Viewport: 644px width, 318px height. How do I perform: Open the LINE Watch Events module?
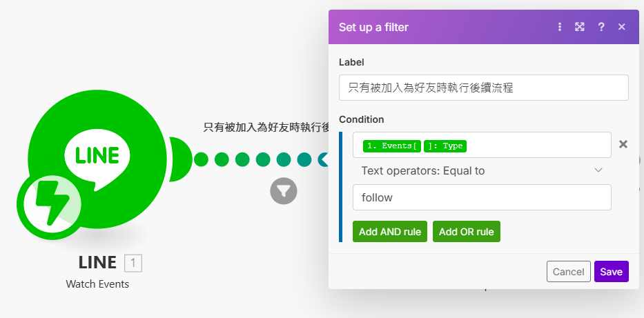[99, 159]
